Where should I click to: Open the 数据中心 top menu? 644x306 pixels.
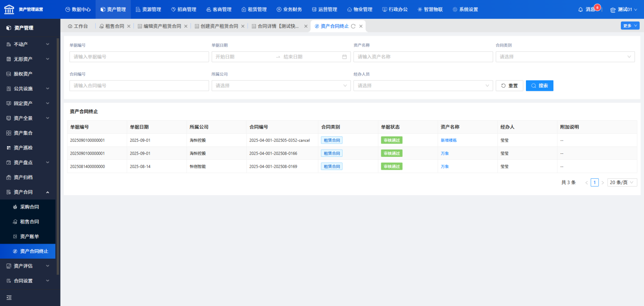coord(78,9)
